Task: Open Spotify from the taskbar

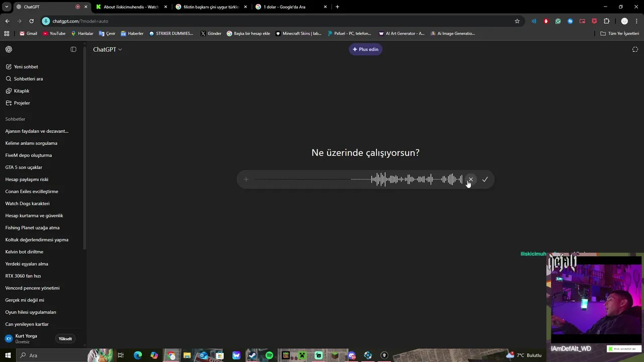Action: tap(269, 355)
